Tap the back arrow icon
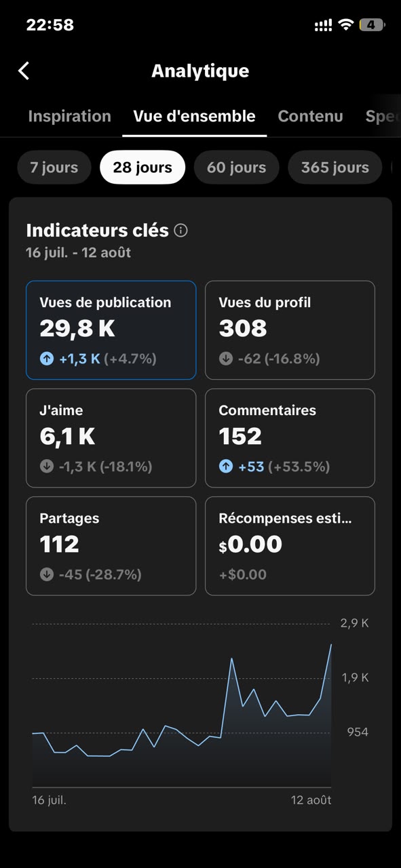Viewport: 401px width, 868px height. (24, 71)
